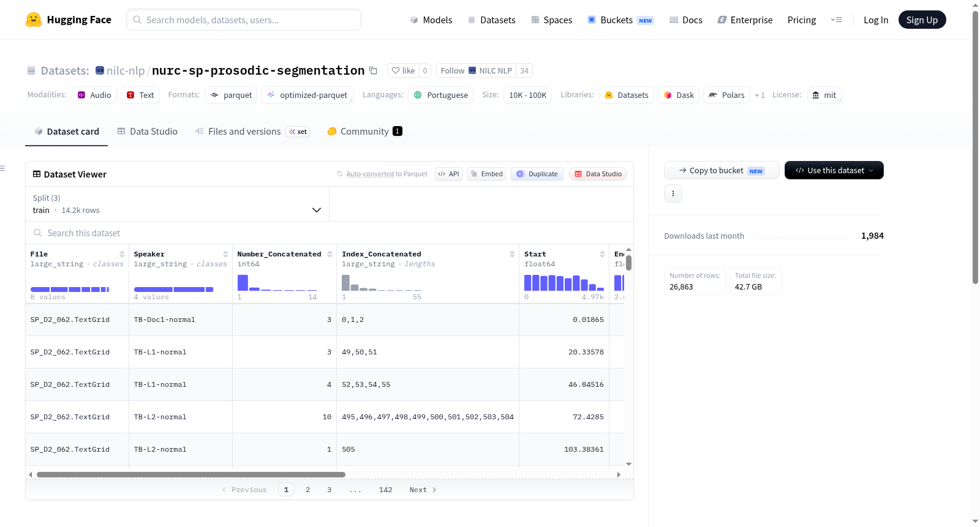Follow NILC NLP button

click(476, 70)
